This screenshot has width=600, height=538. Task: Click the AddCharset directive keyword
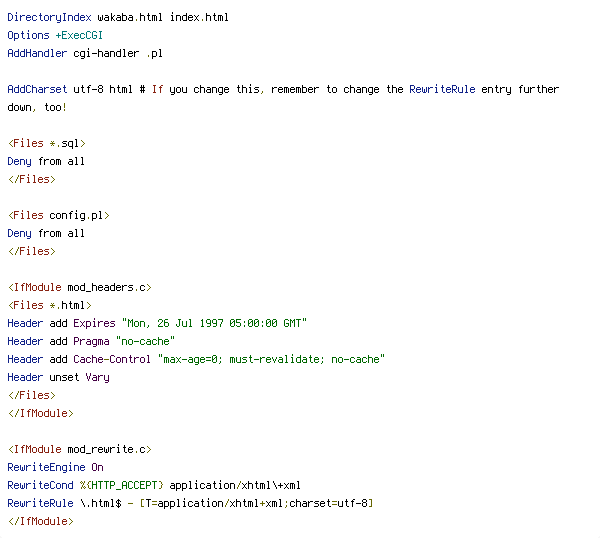click(36, 89)
